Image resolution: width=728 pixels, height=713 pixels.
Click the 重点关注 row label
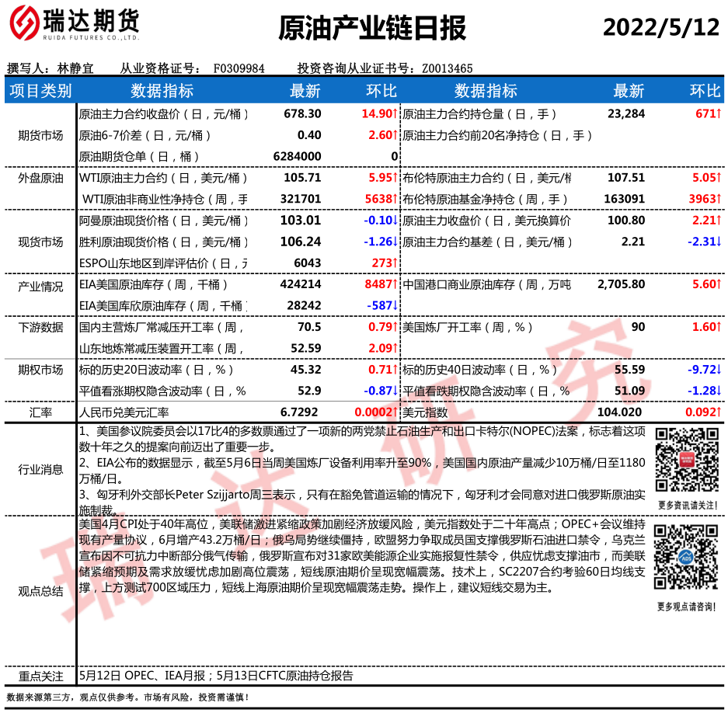tap(40, 676)
